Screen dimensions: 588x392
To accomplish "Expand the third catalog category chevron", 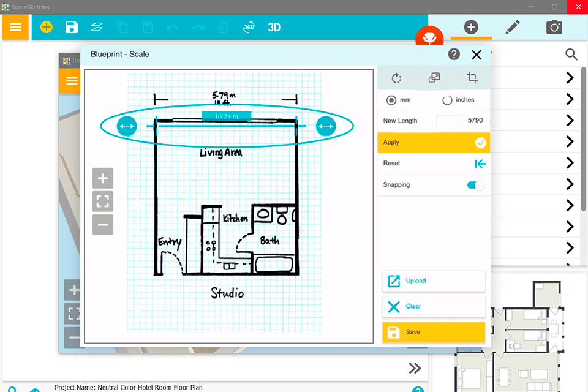I will [570, 121].
